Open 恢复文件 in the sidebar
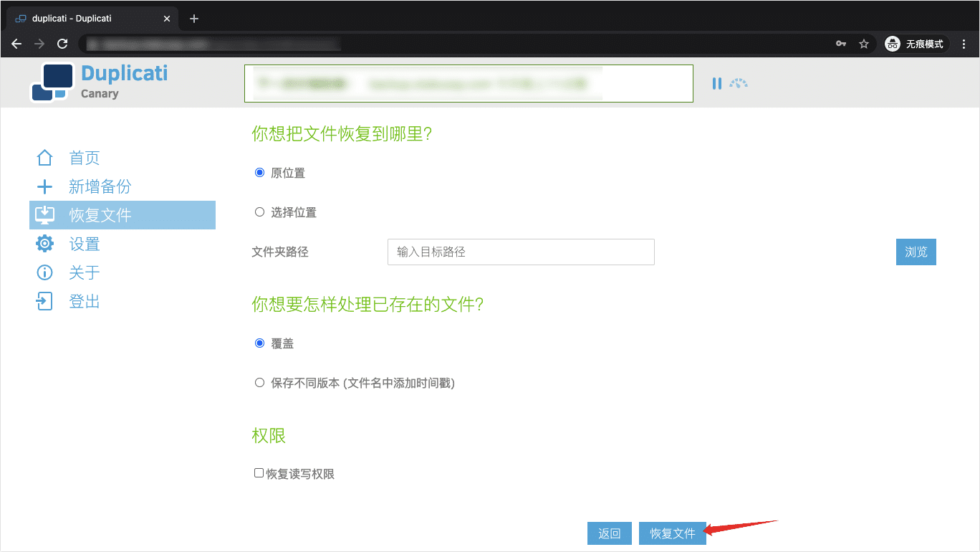The height and width of the screenshot is (552, 980). tap(123, 215)
